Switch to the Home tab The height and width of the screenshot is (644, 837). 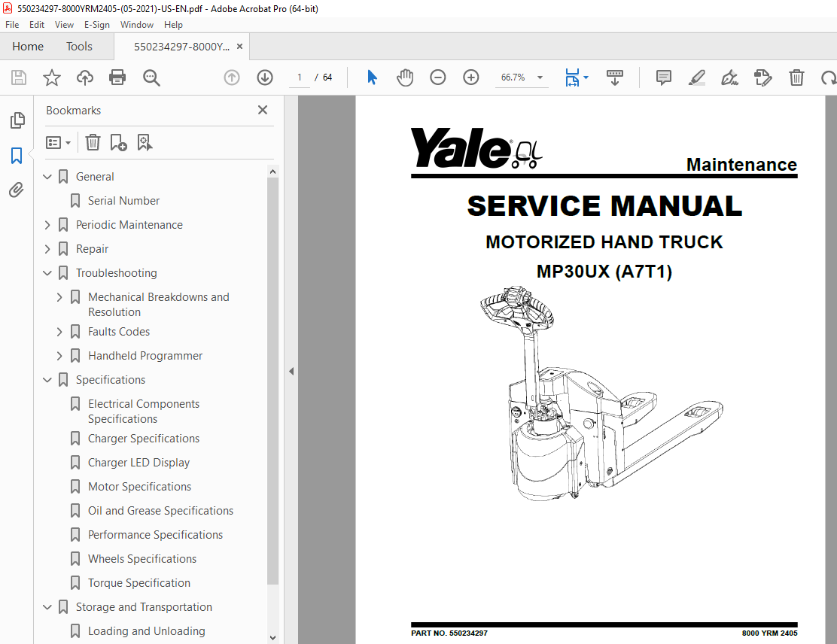28,47
